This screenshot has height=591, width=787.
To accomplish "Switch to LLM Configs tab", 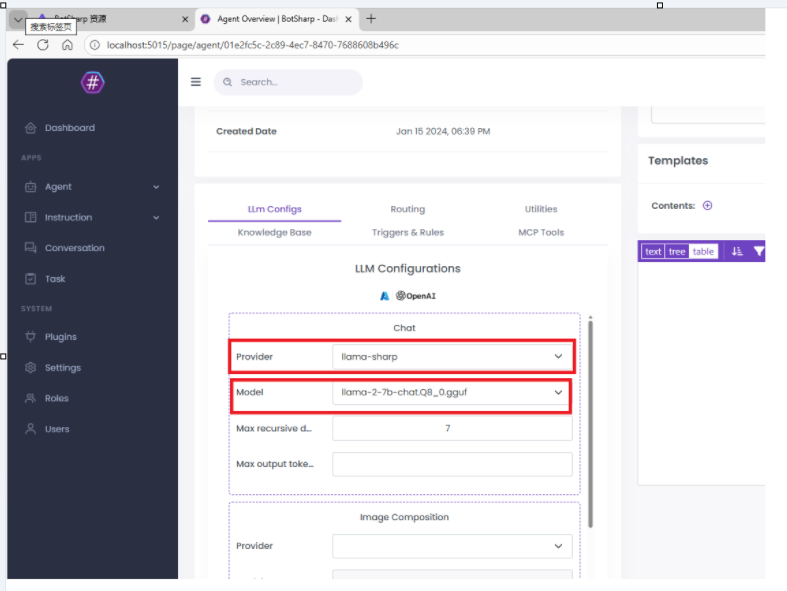I will coord(275,209).
